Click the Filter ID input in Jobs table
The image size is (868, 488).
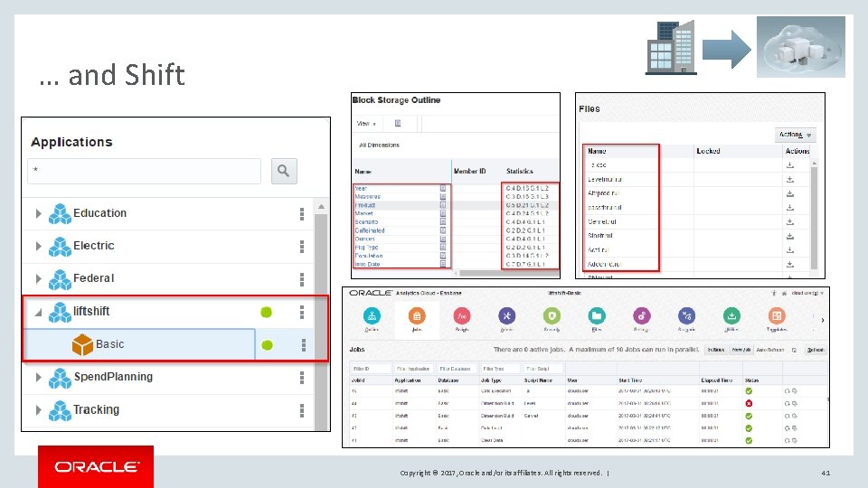370,369
